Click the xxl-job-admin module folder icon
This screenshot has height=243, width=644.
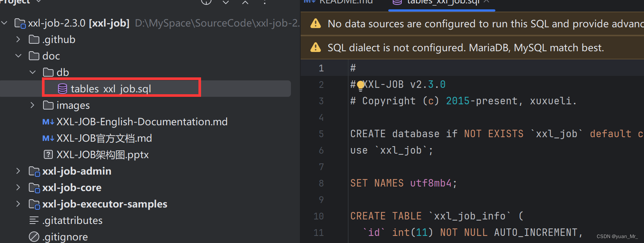pyautogui.click(x=34, y=172)
